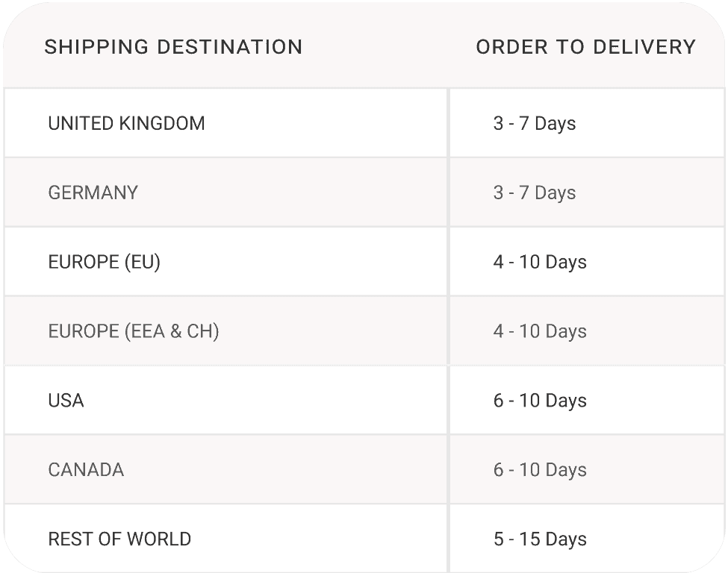Click the word KINGDOM in first row

[162, 123]
